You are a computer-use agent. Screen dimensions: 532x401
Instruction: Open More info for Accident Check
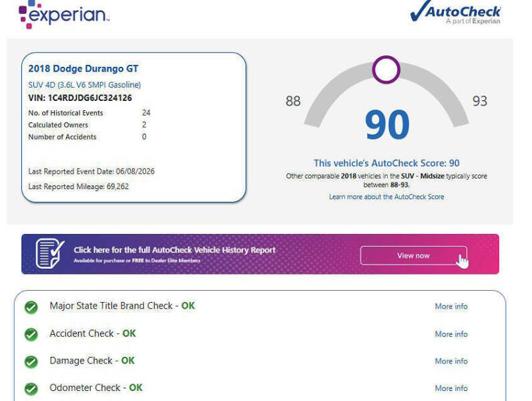[x=451, y=334]
